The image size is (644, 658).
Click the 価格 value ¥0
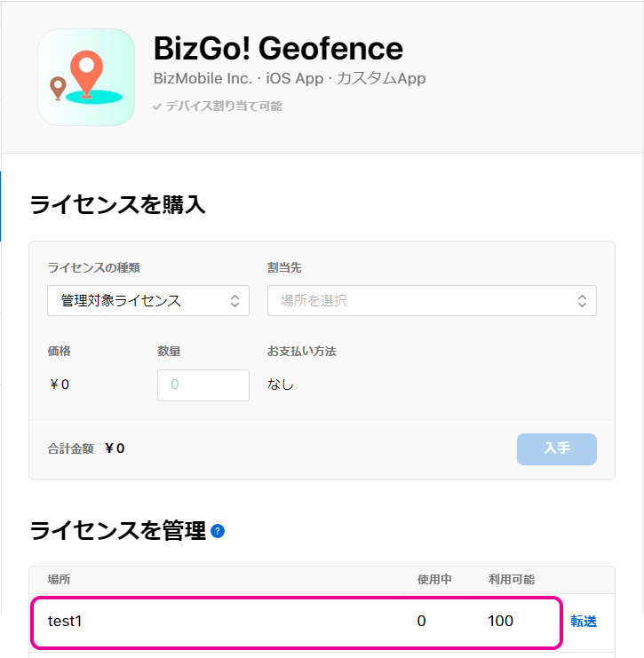click(59, 384)
